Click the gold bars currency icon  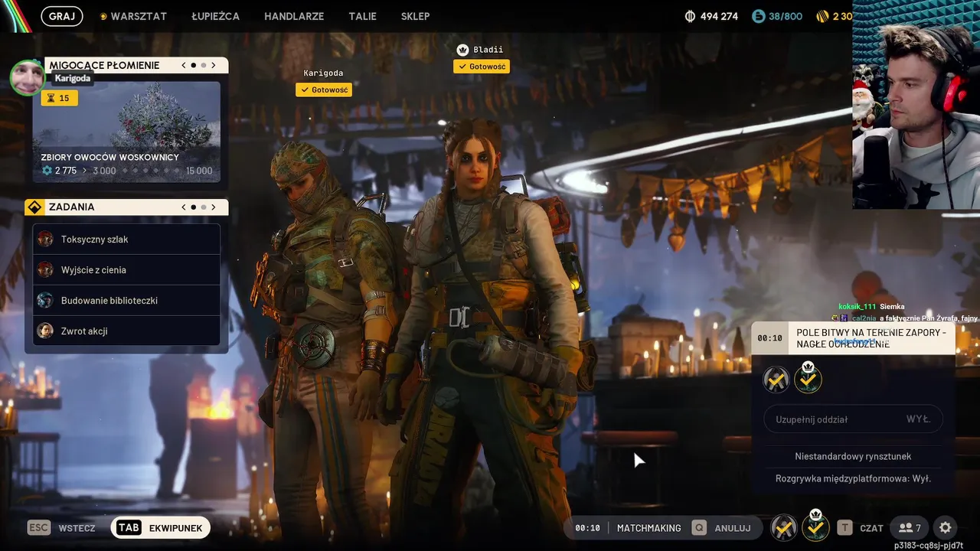[x=823, y=16]
